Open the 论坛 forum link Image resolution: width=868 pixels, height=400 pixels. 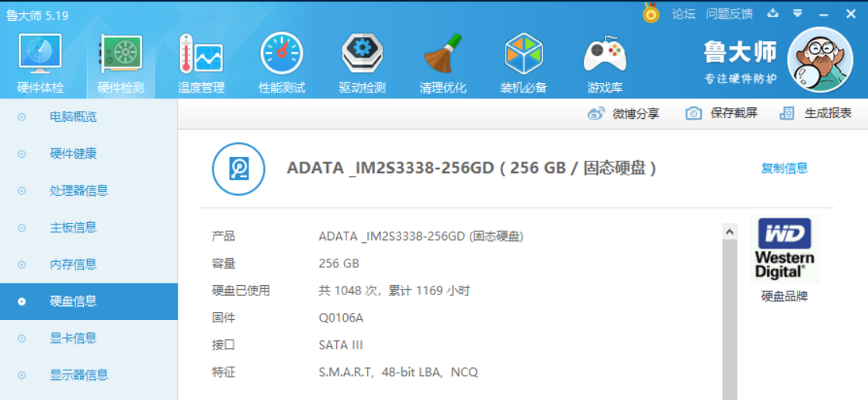tap(684, 14)
